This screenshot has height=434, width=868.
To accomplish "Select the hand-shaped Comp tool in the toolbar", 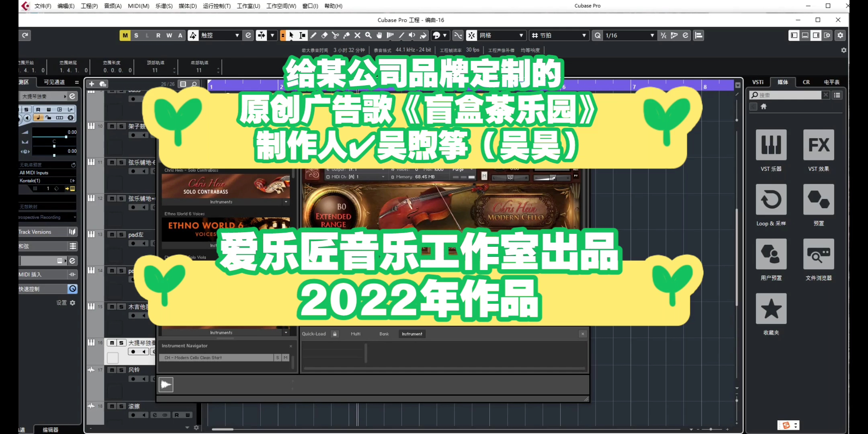I will (379, 35).
